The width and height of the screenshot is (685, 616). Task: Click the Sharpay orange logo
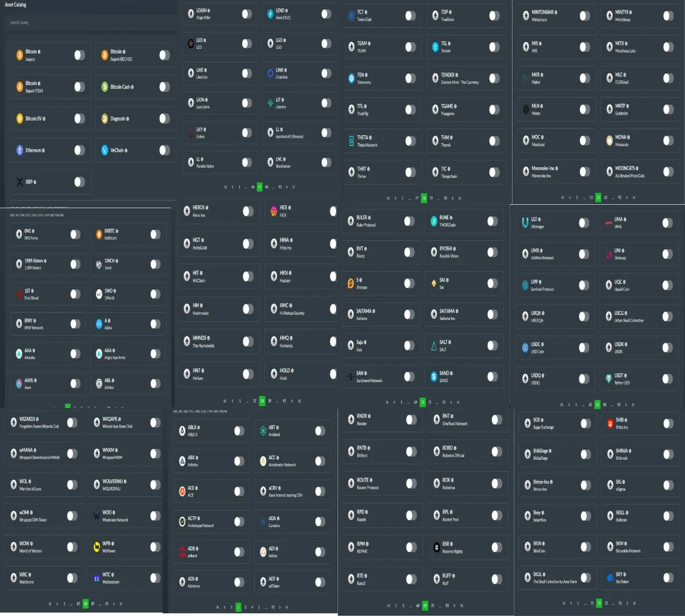[x=350, y=283]
